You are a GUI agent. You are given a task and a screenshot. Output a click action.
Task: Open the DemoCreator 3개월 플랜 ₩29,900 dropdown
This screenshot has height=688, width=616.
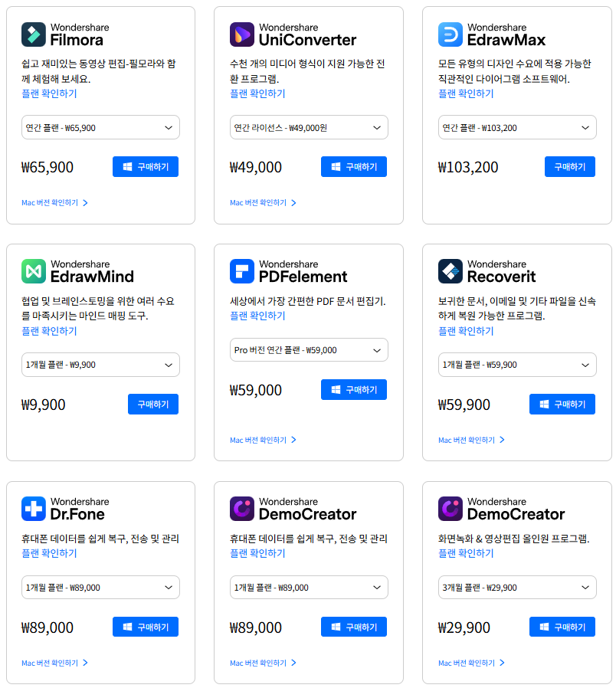pyautogui.click(x=517, y=587)
